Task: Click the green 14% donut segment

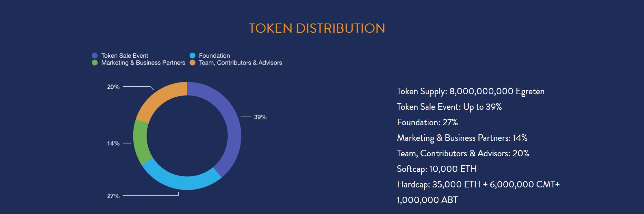Action: (x=140, y=142)
